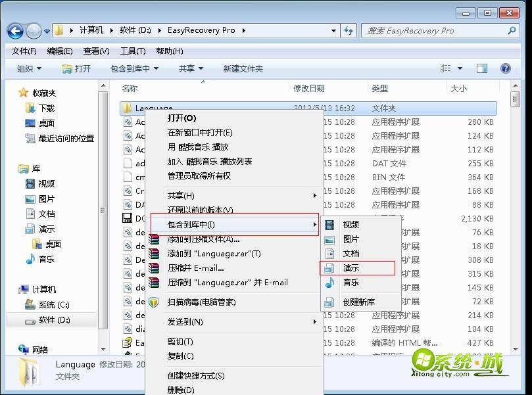Click the back navigation arrow
The width and height of the screenshot is (532, 395).
pyautogui.click(x=14, y=30)
